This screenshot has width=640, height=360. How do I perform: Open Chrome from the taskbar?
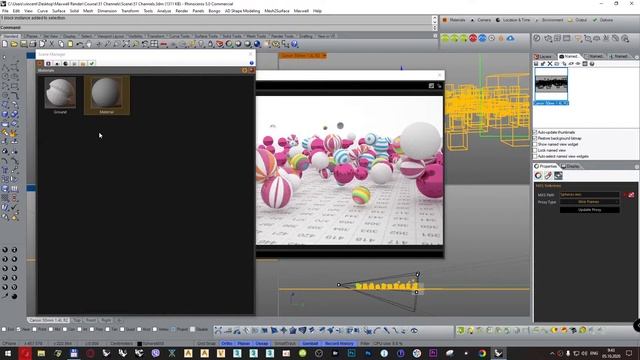[482, 353]
